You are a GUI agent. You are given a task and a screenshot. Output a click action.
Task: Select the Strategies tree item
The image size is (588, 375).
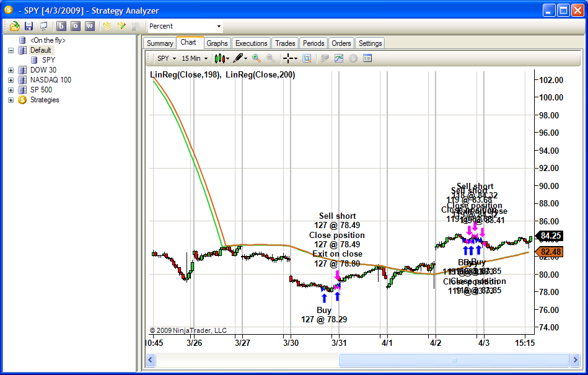coord(45,100)
